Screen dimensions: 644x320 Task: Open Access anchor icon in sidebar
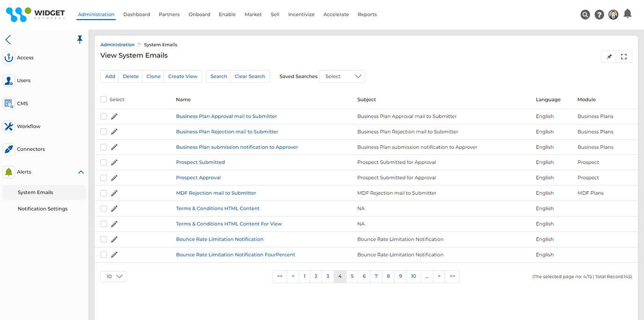point(9,58)
